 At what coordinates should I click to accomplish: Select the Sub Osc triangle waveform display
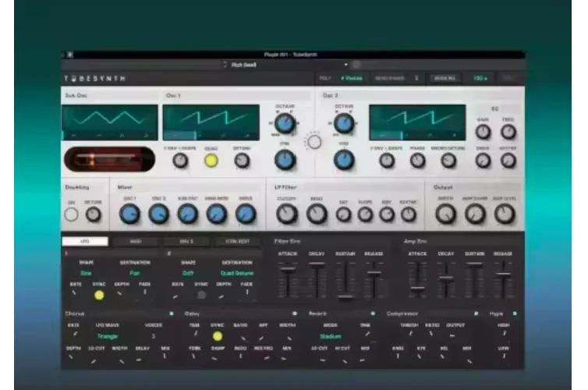pyautogui.click(x=110, y=122)
